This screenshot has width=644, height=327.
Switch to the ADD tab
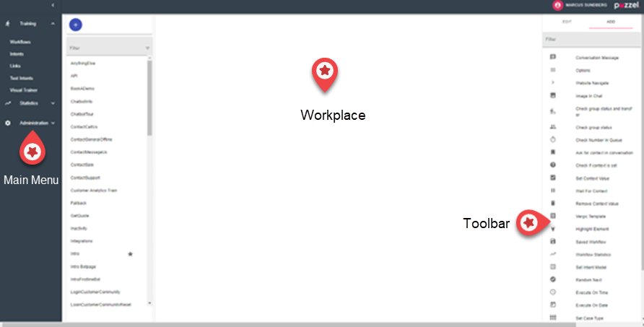point(611,22)
